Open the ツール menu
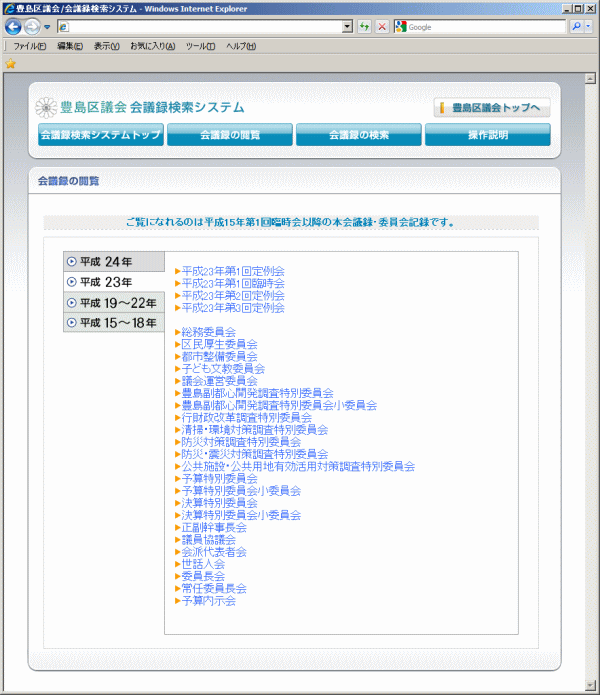The image size is (600, 695). click(200, 46)
